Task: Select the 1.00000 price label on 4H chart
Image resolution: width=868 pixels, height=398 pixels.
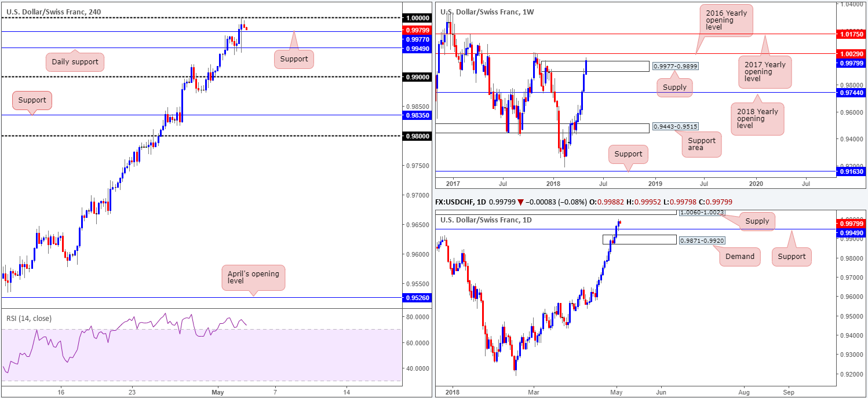Action: (x=417, y=18)
